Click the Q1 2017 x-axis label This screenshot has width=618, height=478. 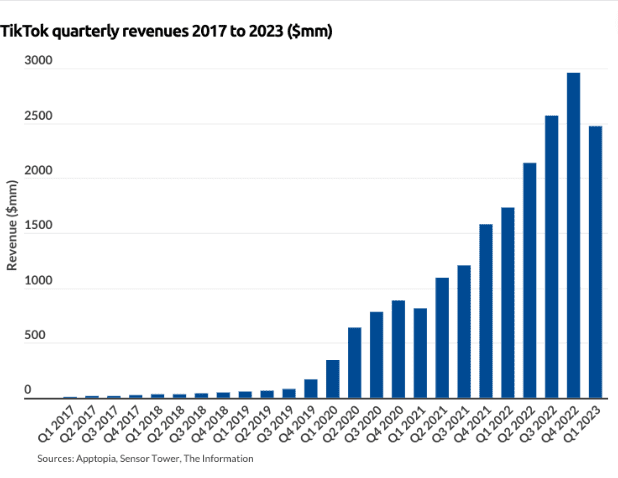57,424
